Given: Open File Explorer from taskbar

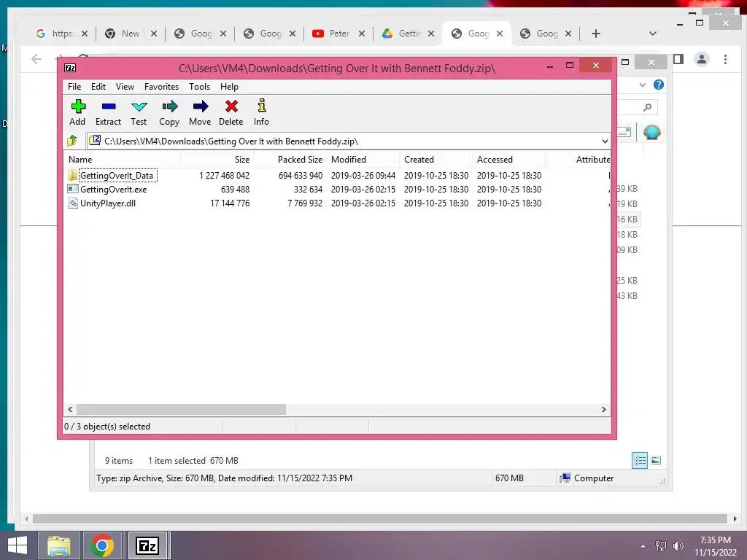Looking at the screenshot, I should coord(59,545).
